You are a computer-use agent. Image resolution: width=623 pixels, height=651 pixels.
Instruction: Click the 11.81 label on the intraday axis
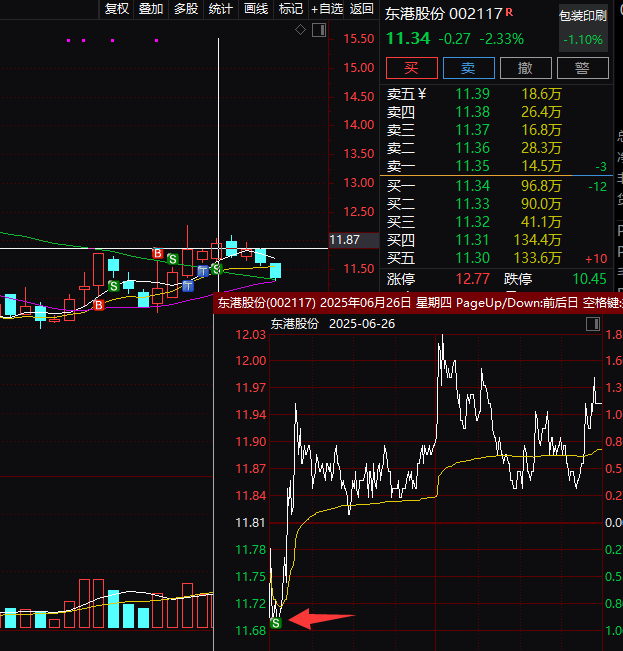[x=251, y=523]
